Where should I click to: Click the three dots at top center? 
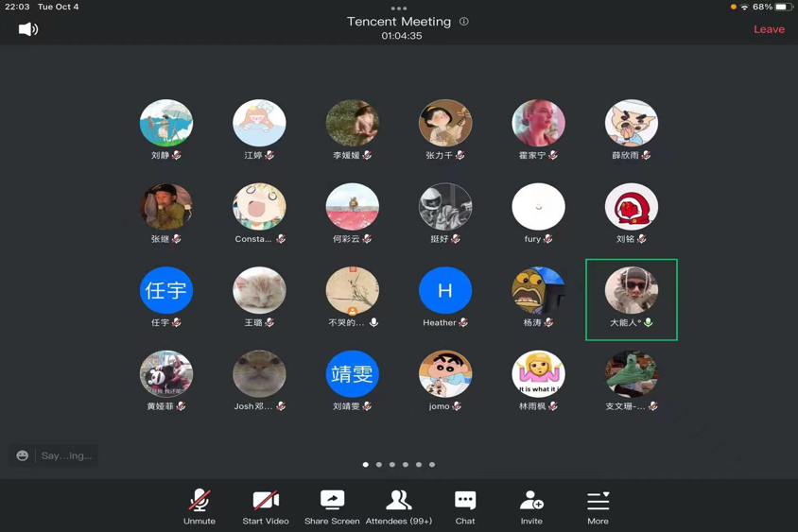399,8
